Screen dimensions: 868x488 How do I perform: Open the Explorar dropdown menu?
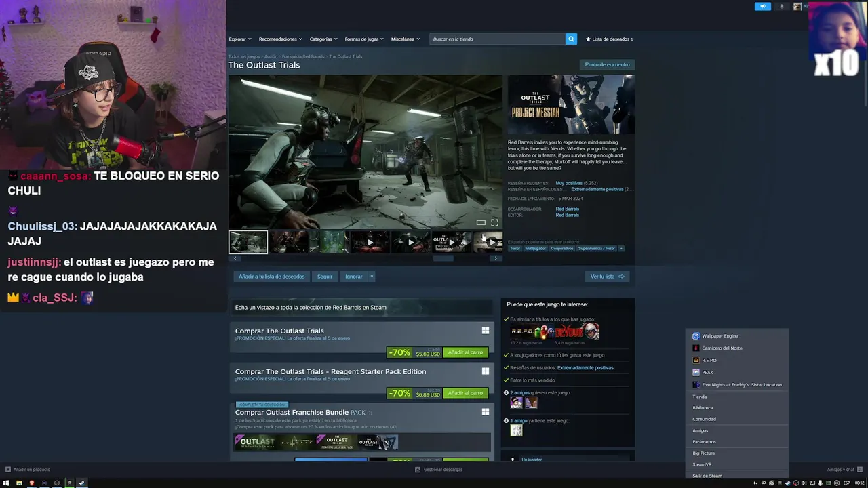(240, 39)
